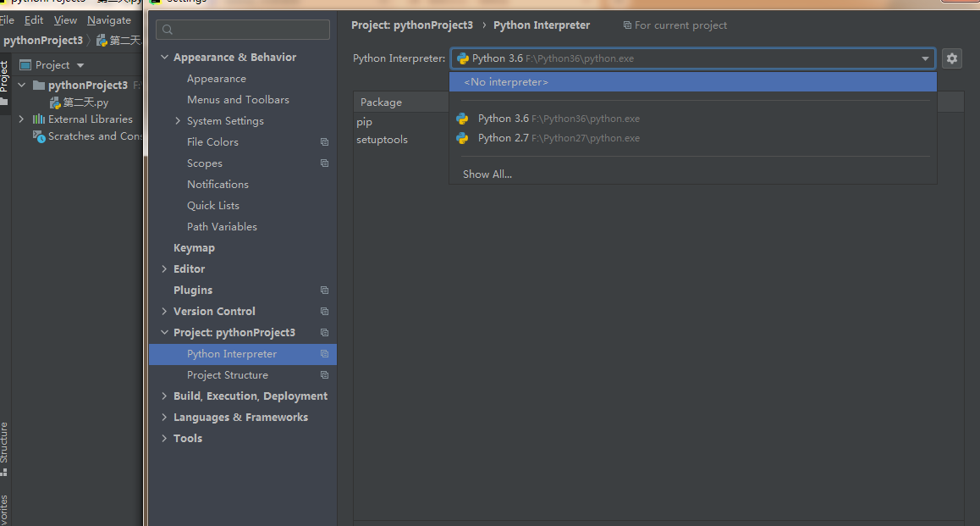The image size is (980, 526).
Task: Click the Python icon beside Python 3.6 option
Action: click(463, 119)
